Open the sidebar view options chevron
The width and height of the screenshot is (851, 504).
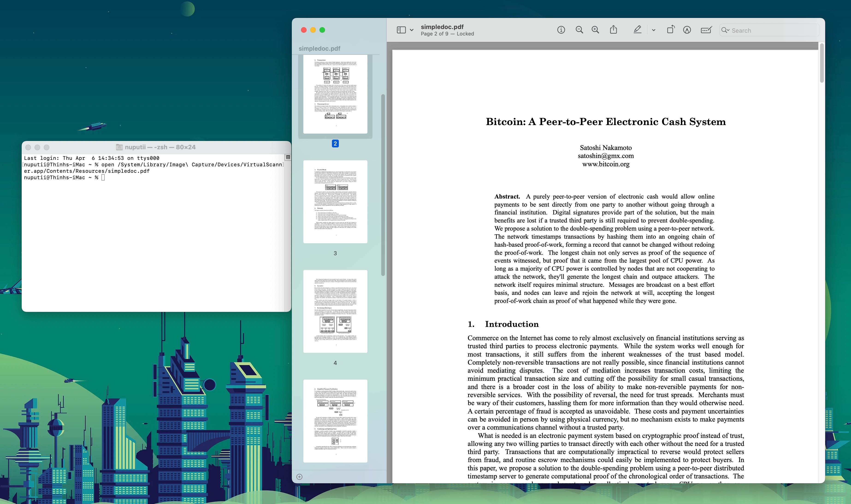coord(412,30)
